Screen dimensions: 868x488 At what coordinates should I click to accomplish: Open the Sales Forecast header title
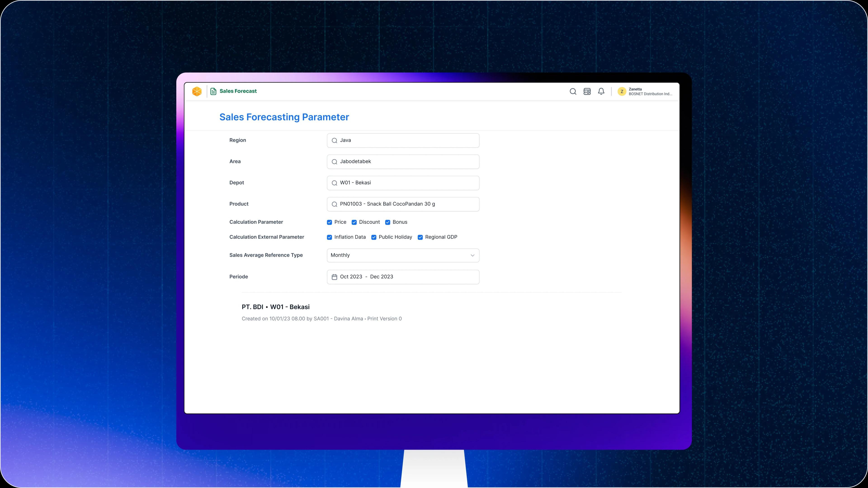pos(238,91)
